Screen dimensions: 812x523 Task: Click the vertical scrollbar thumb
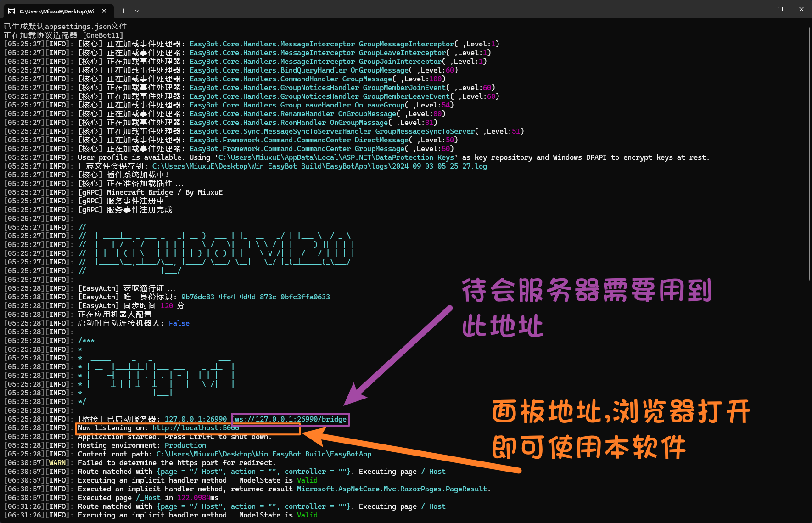[x=809, y=154]
